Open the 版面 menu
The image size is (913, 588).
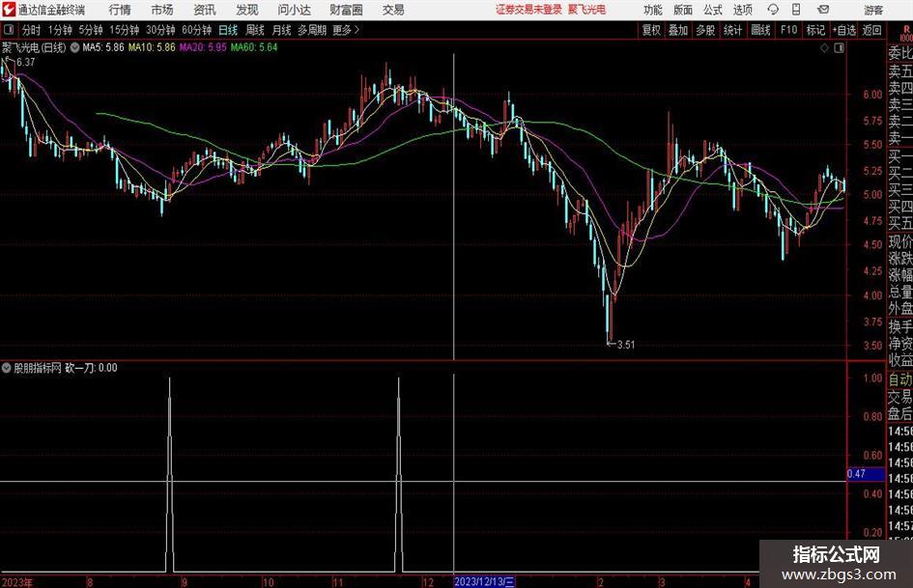(683, 10)
